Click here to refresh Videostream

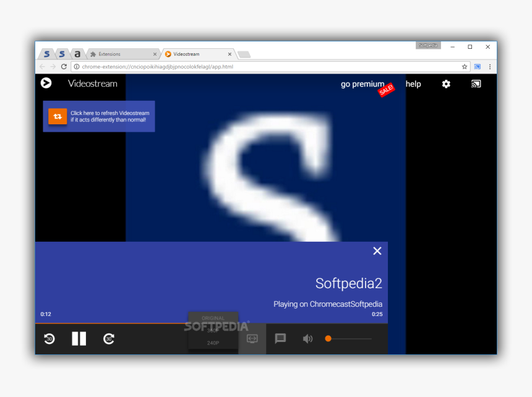(98, 116)
